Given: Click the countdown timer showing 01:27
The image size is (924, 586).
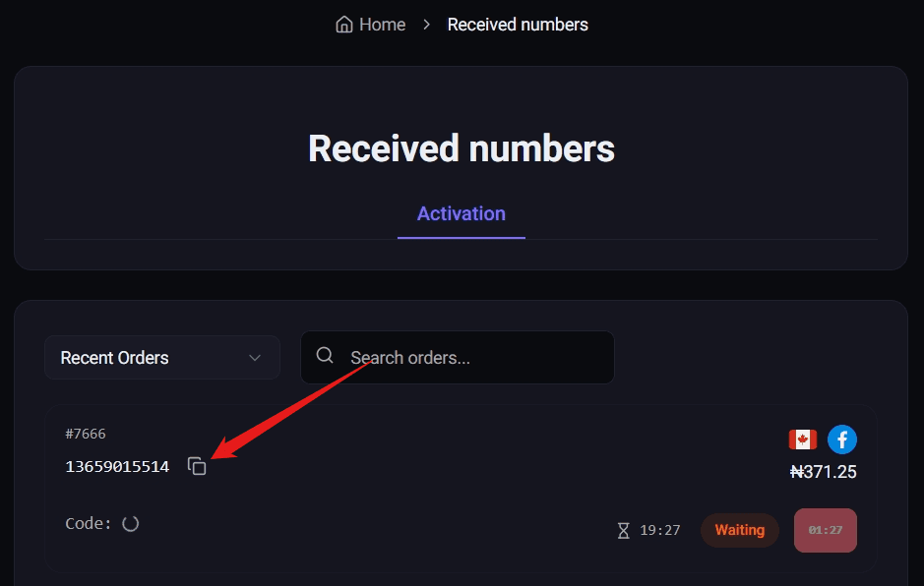Looking at the screenshot, I should [825, 530].
